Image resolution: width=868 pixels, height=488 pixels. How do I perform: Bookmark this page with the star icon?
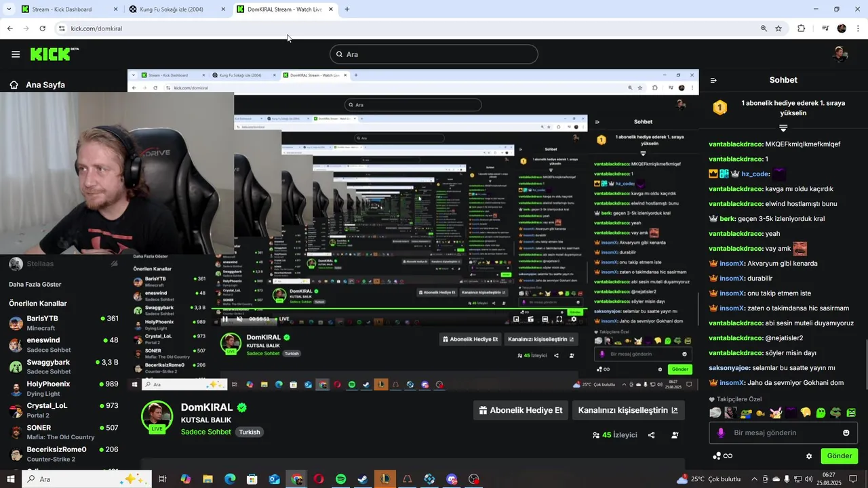tap(778, 28)
